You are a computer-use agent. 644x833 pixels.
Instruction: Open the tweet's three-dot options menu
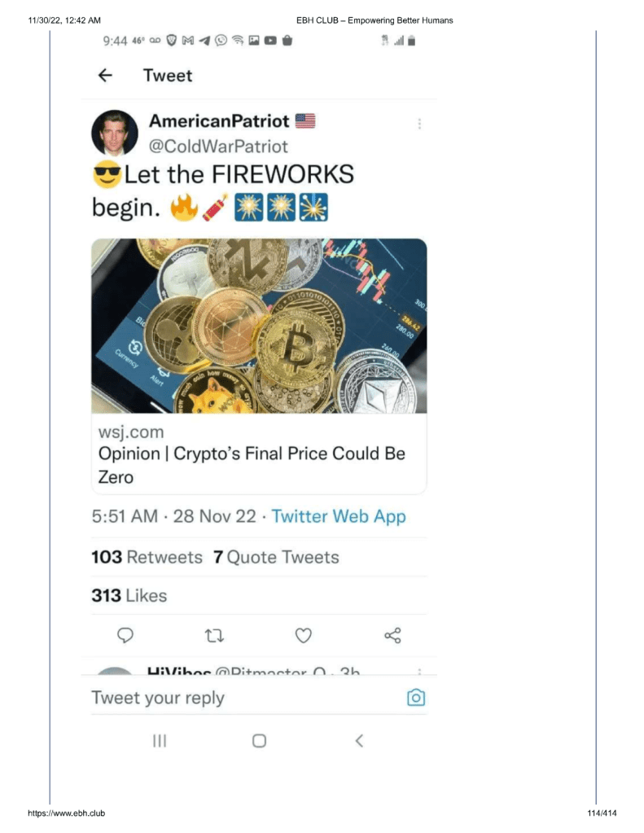point(419,124)
